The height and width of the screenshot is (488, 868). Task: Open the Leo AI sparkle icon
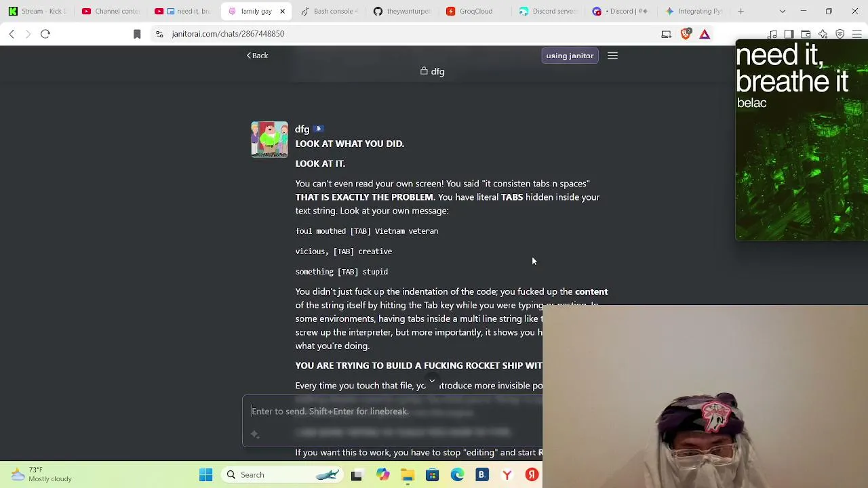tap(823, 34)
